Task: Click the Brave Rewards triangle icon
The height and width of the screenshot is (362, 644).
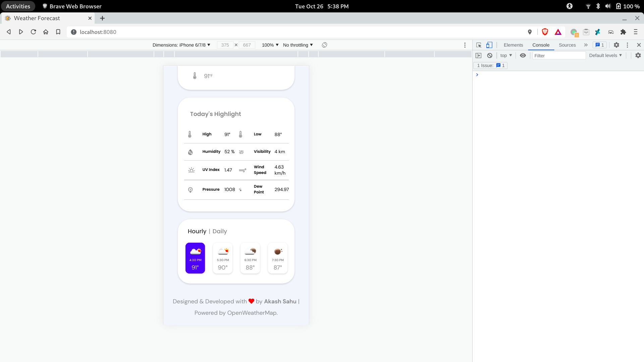Action: 558,32
